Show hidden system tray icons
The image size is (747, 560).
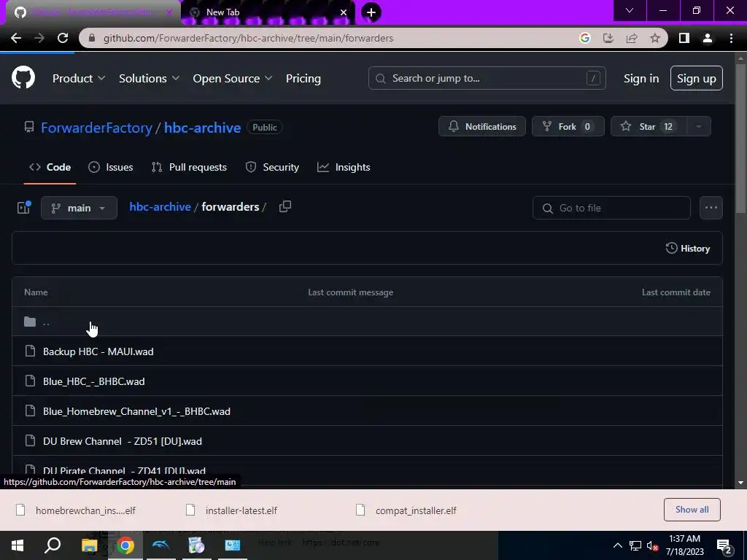[617, 545]
